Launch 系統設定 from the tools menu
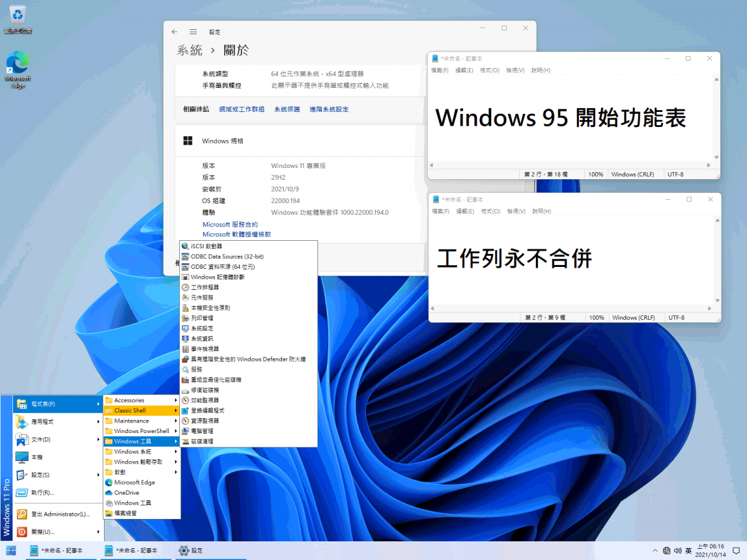747x560 pixels. [248, 328]
